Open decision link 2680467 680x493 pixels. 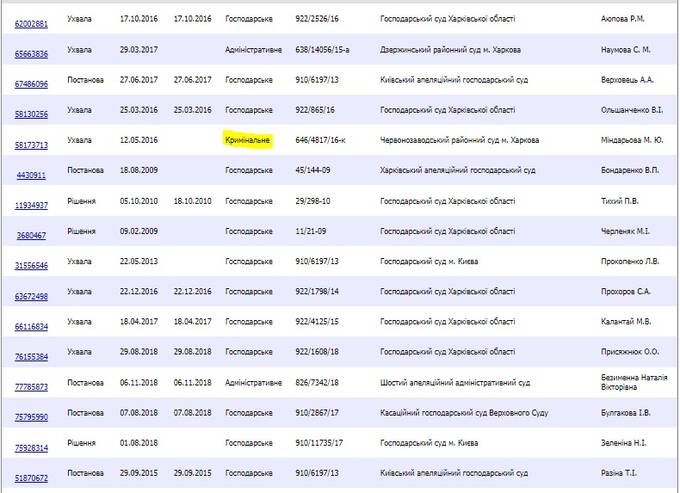point(30,233)
